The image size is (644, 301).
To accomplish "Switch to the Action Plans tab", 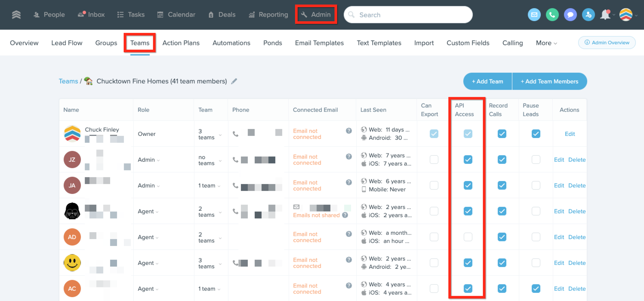I will pos(181,43).
